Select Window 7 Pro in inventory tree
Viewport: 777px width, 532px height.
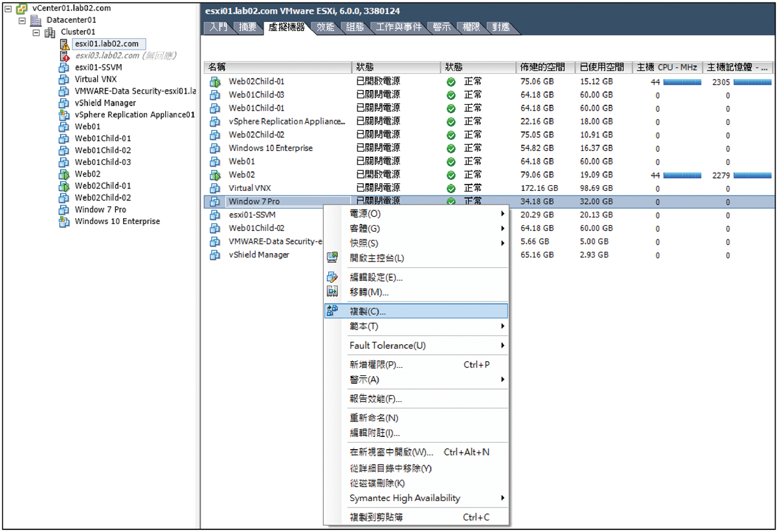tap(100, 210)
